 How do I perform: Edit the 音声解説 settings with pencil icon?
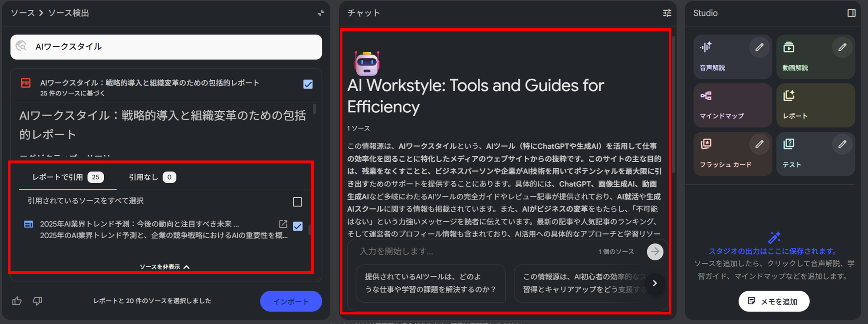(759, 47)
